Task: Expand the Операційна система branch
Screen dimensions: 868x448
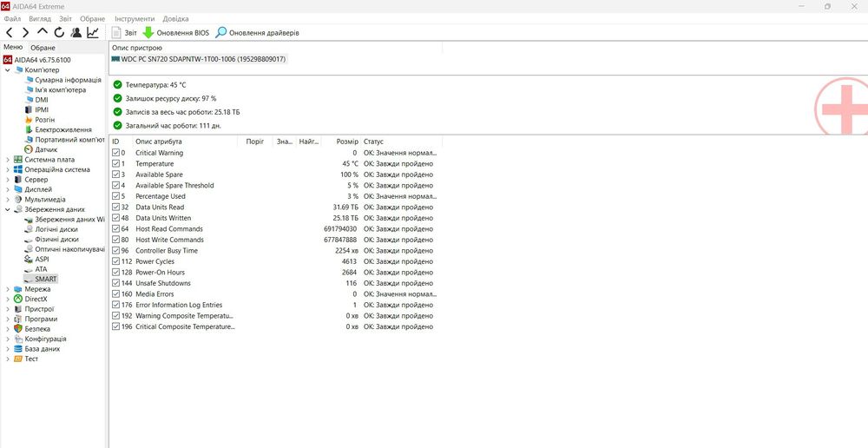Action: pos(8,169)
